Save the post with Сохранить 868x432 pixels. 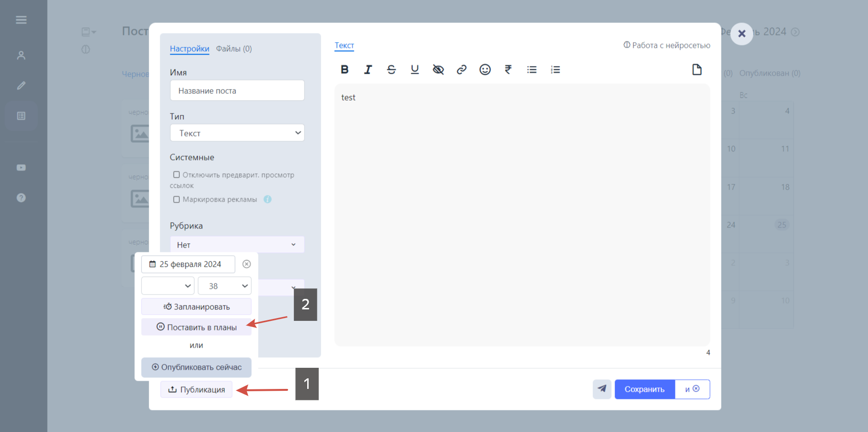click(645, 389)
